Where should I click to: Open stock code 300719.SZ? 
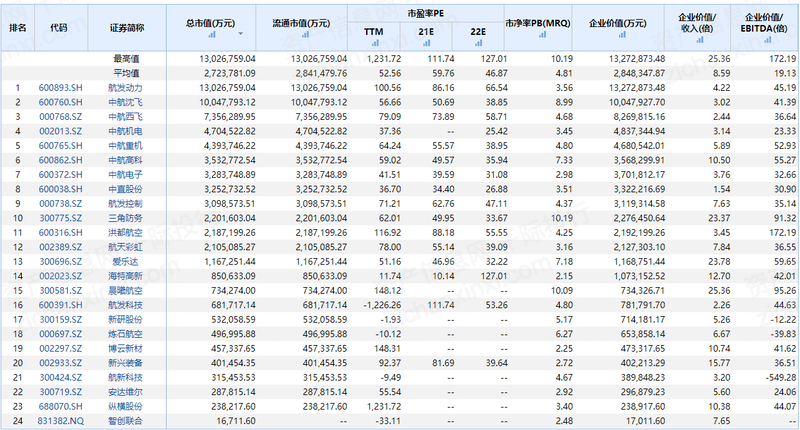(x=60, y=392)
